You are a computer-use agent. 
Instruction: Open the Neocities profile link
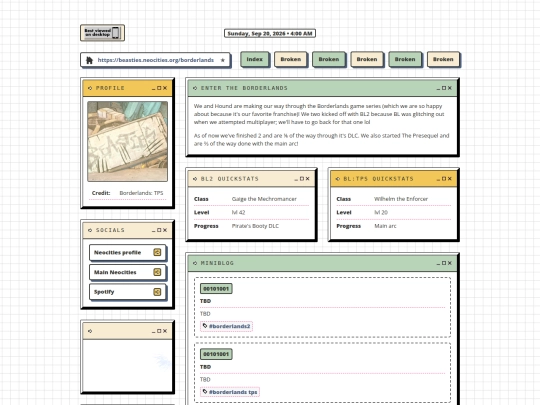click(128, 252)
